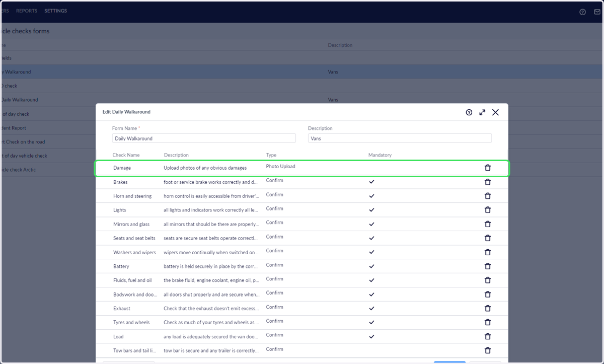The width and height of the screenshot is (604, 364).
Task: Delete the Load check row
Action: (x=487, y=336)
